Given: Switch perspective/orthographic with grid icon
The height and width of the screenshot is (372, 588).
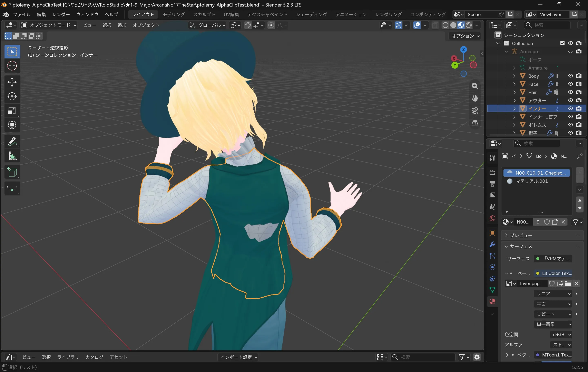Looking at the screenshot, I should coord(475,123).
